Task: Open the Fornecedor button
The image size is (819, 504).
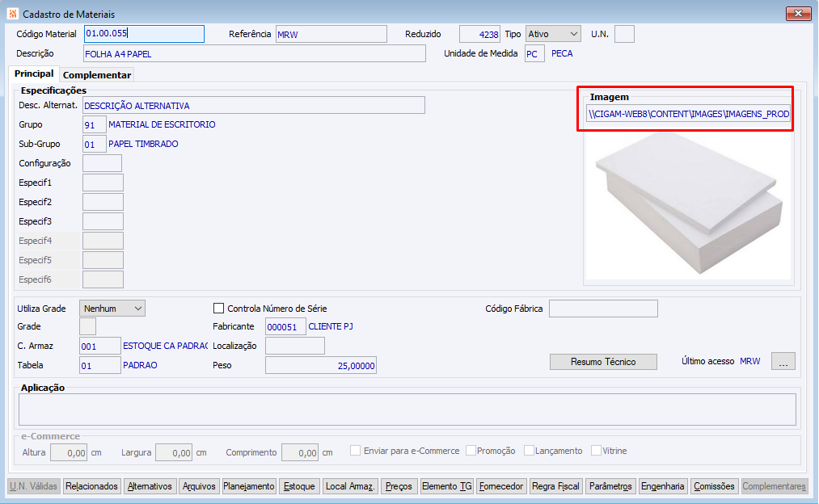Action: [x=501, y=486]
